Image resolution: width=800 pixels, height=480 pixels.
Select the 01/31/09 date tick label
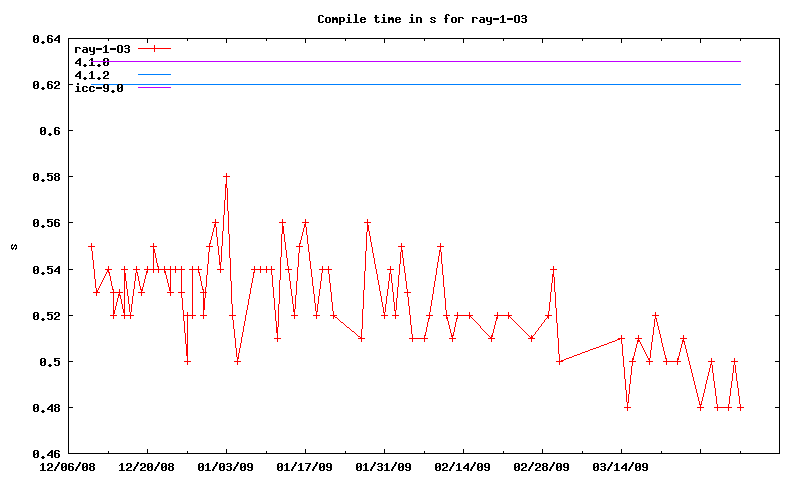point(383,467)
